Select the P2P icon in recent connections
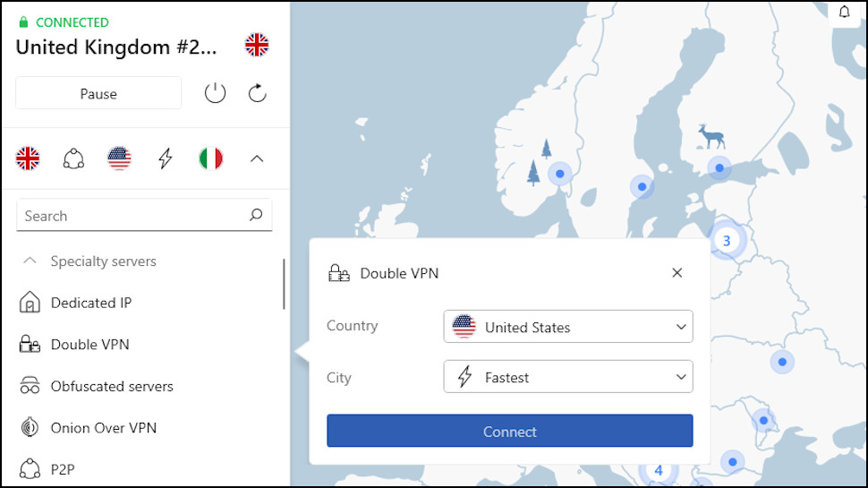Viewport: 868px width, 488px height. pos(73,159)
